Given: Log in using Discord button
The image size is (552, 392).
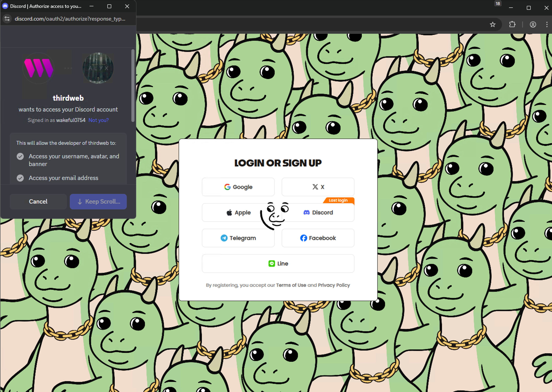Looking at the screenshot, I should click(323, 212).
